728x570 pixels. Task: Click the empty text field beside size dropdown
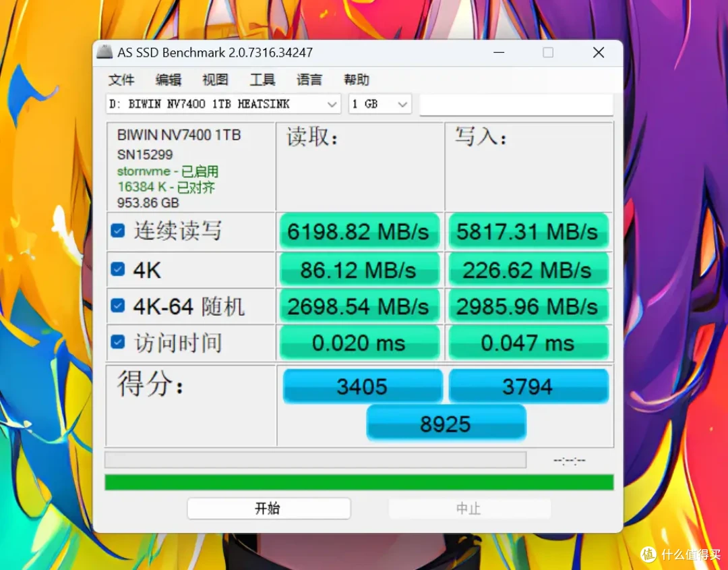[516, 105]
